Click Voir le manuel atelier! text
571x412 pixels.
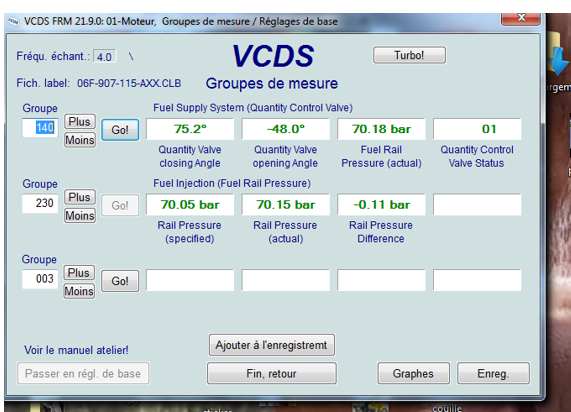[76, 350]
